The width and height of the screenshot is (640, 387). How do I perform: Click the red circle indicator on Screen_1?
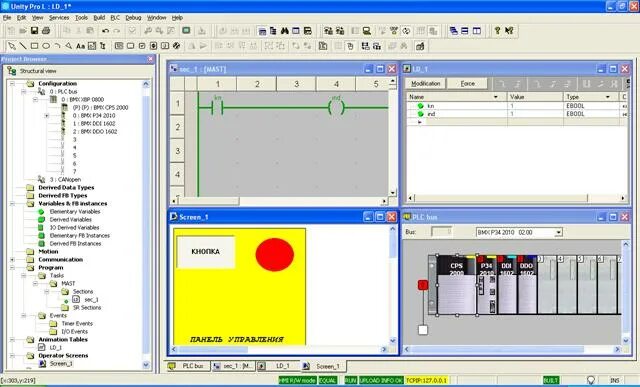[x=275, y=254]
